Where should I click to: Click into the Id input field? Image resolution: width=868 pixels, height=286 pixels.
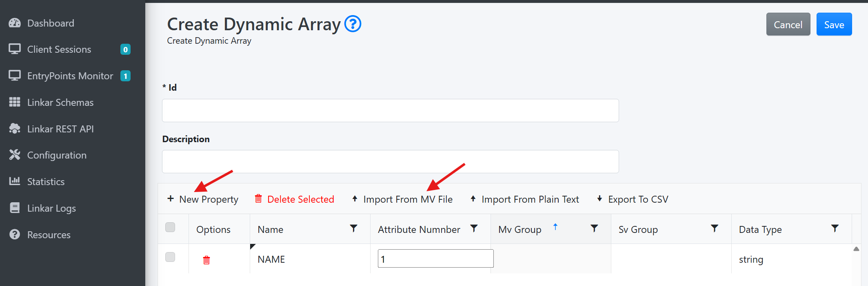[x=390, y=111]
